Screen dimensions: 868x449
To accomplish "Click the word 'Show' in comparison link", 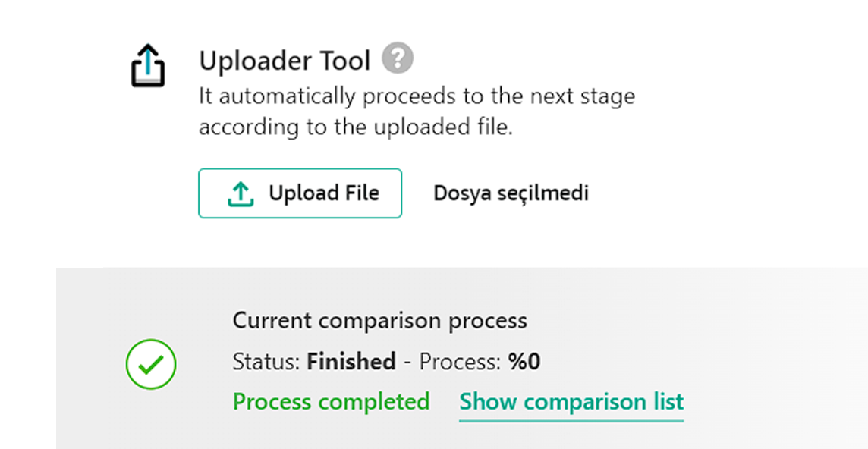I will coord(488,401).
